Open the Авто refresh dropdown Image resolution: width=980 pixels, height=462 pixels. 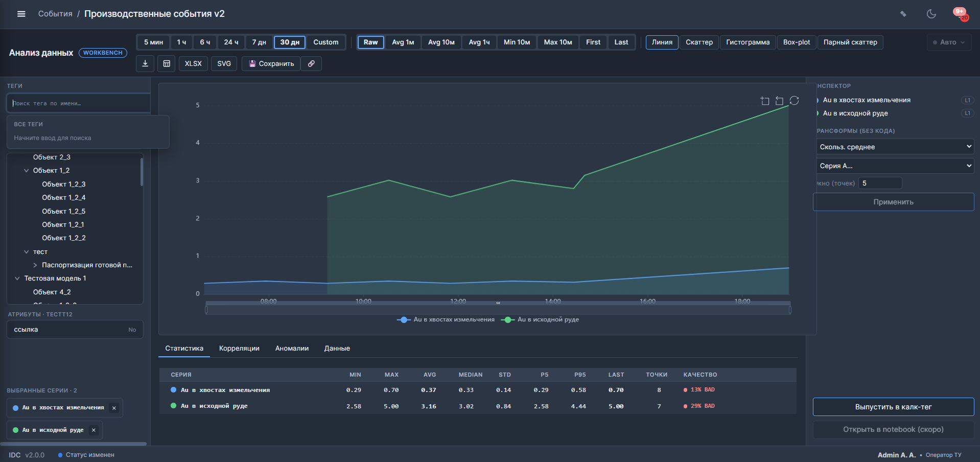(x=949, y=42)
